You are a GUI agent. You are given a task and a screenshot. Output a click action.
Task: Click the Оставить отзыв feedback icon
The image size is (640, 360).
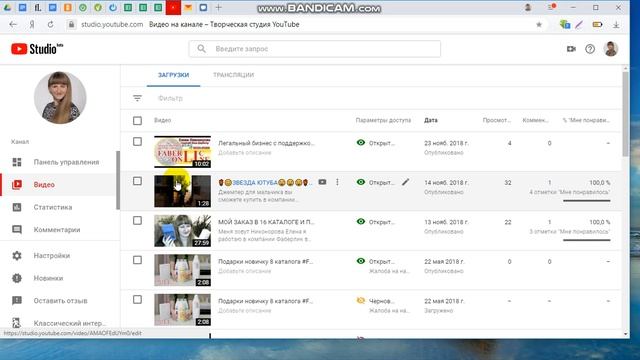tap(17, 300)
